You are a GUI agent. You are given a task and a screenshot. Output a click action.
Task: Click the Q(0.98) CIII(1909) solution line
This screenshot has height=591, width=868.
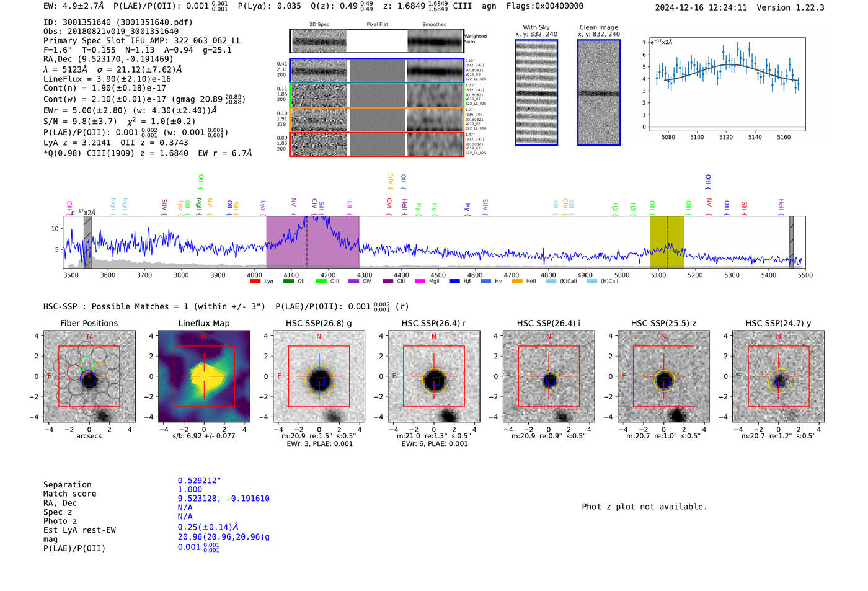[x=148, y=153]
